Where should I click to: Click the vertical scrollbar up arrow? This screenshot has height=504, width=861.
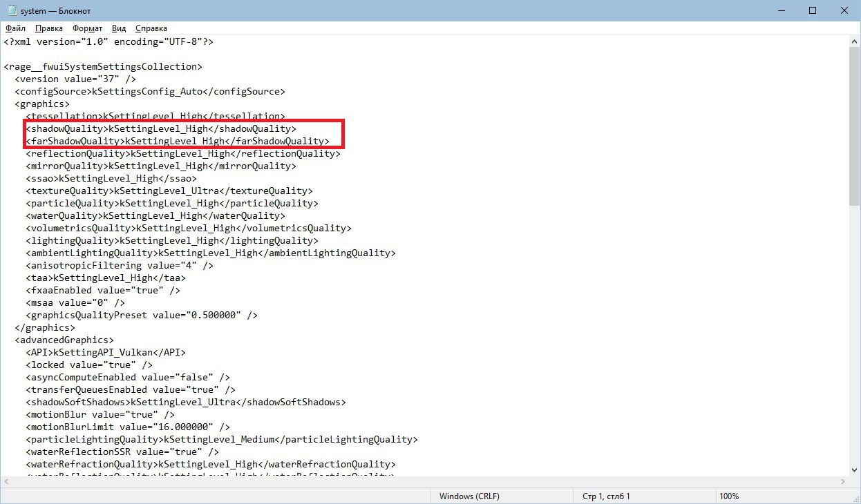855,41
